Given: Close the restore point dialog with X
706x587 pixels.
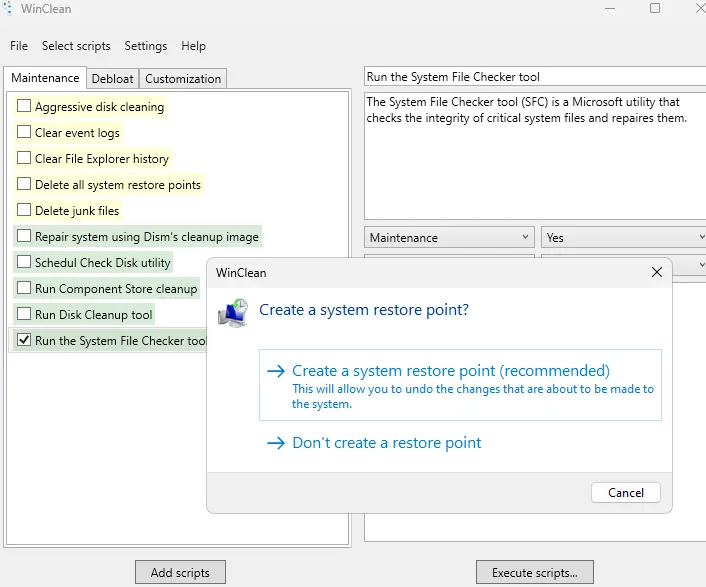Looking at the screenshot, I should pos(657,272).
